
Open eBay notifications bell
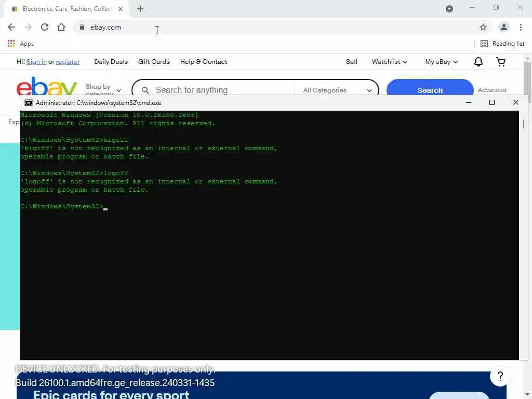478,62
